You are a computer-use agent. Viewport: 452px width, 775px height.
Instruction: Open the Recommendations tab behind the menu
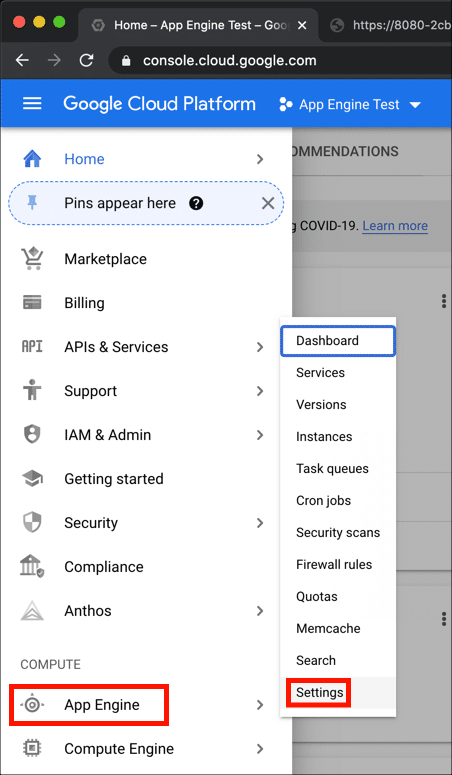(345, 151)
